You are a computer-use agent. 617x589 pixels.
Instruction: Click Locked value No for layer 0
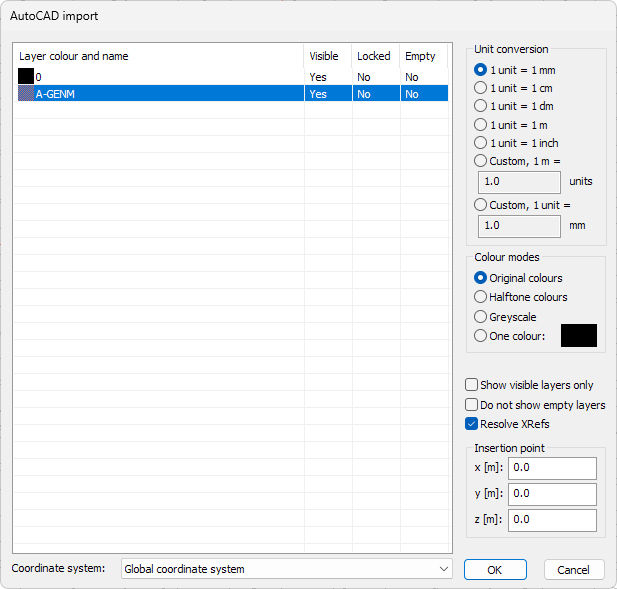[364, 77]
